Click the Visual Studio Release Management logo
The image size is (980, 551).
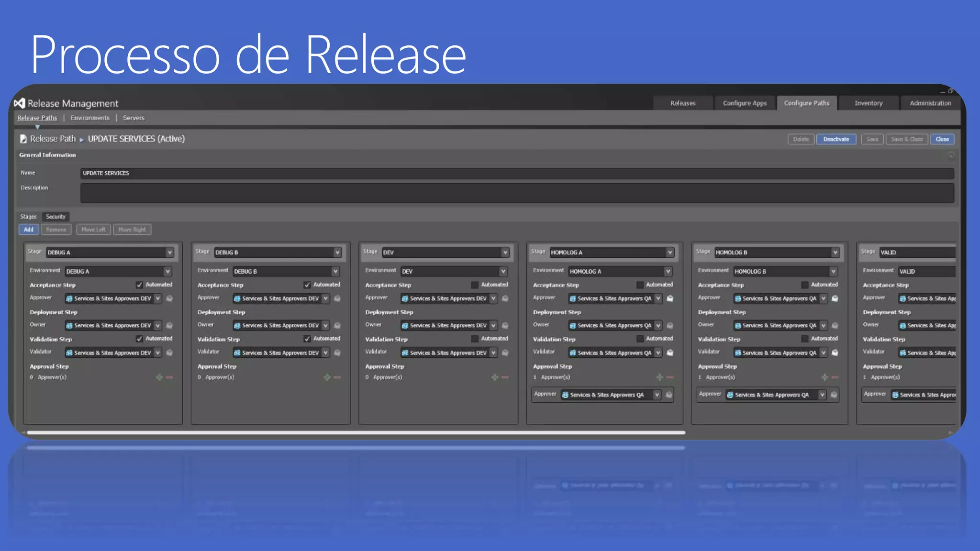click(x=19, y=103)
